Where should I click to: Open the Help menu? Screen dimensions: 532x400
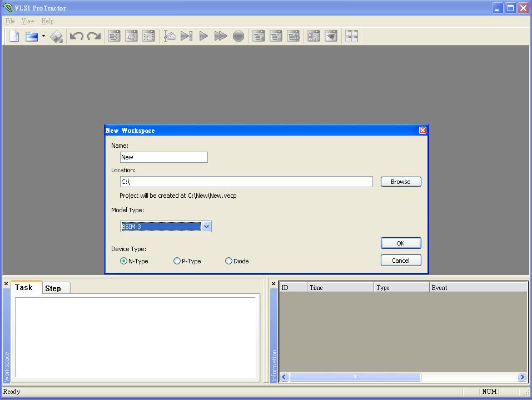(x=47, y=21)
